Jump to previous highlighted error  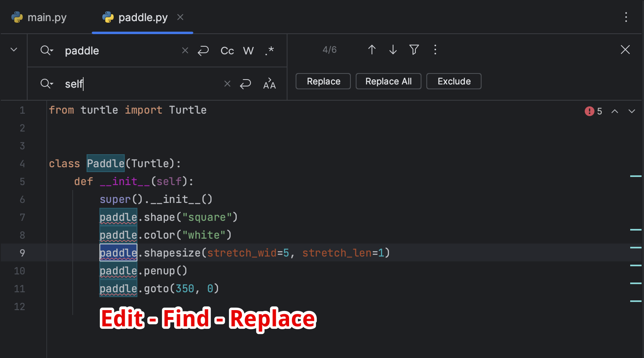point(615,111)
